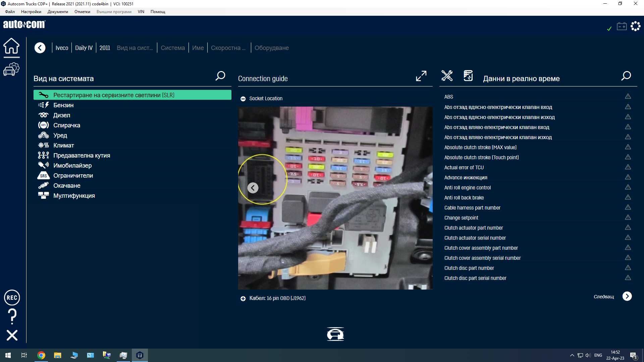Open the Task View taskbar button

pos(24,355)
